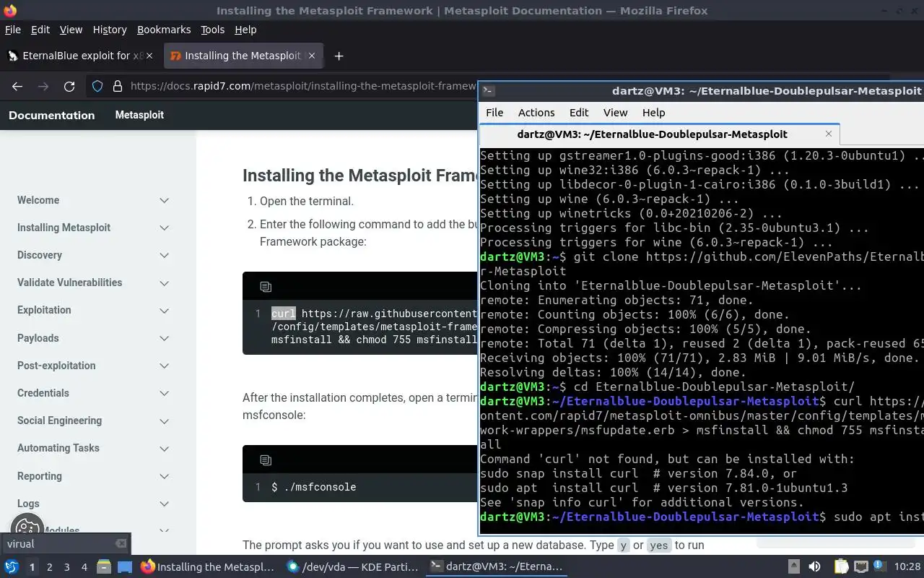The image size is (924, 578).
Task: Open Firefox Help menu
Action: pyautogui.click(x=245, y=30)
